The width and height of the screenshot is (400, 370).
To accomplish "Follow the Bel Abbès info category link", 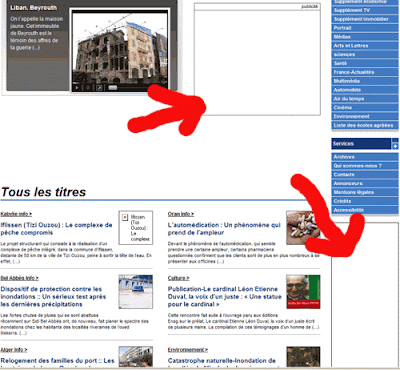I will coord(19,278).
